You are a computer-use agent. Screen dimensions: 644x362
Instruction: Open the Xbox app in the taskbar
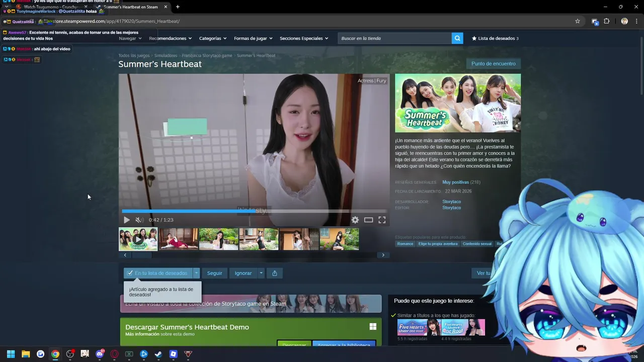point(129,354)
